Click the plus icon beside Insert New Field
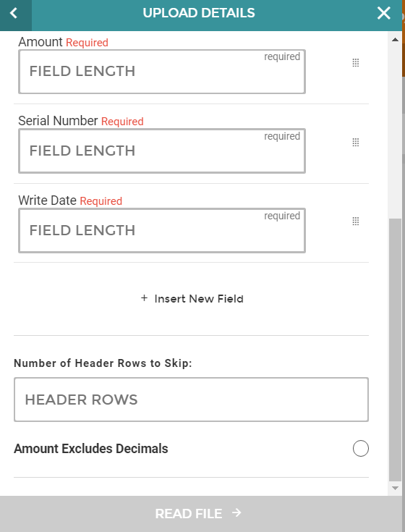Screen dimensions: 405x532 click(x=144, y=298)
